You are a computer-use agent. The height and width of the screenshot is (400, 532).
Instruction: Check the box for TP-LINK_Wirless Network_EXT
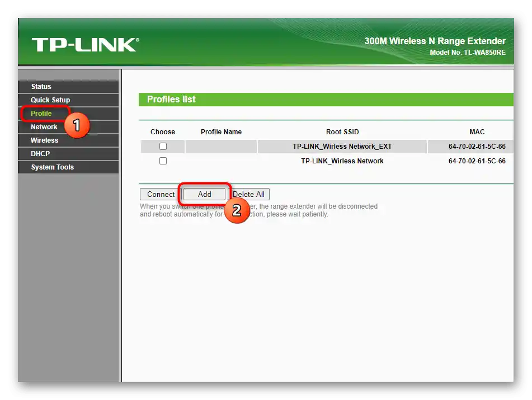(x=163, y=146)
